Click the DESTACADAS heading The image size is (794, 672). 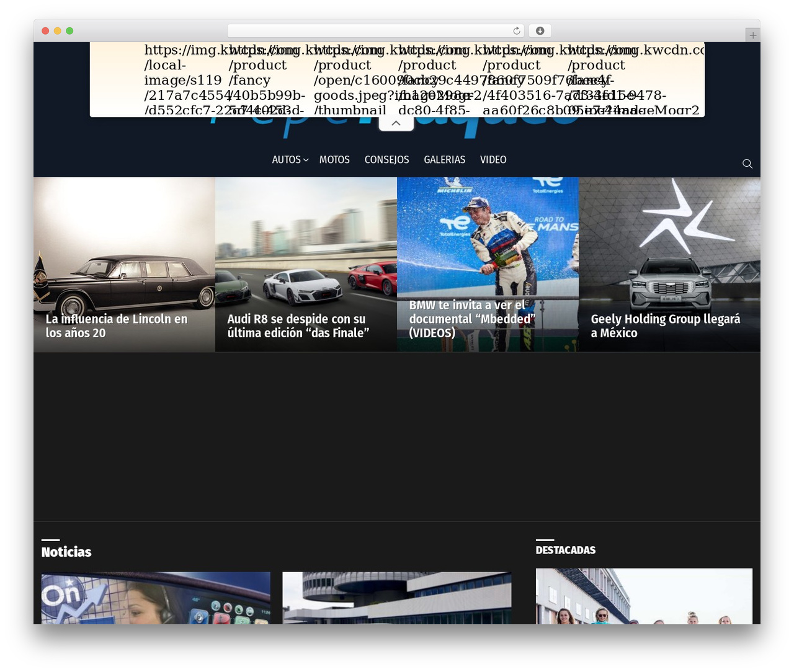tap(566, 550)
